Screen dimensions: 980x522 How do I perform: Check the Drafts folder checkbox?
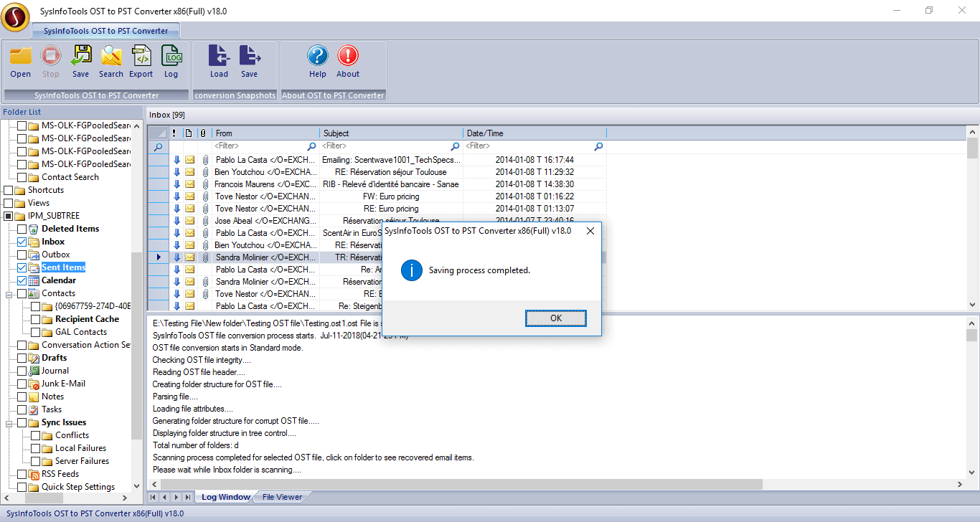pos(22,359)
